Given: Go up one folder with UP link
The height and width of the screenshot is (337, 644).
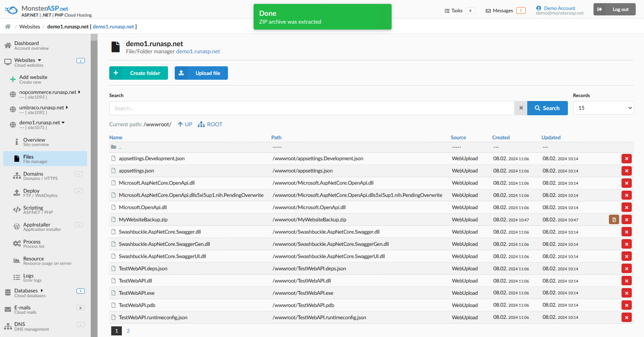Looking at the screenshot, I should (185, 124).
